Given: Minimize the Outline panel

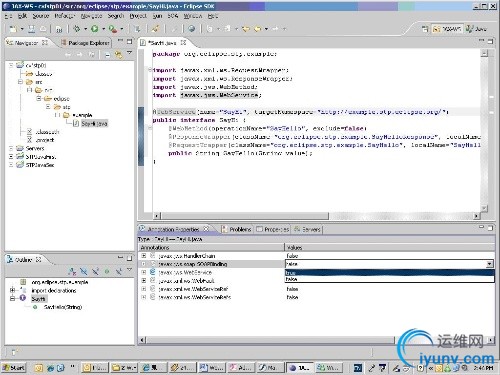Looking at the screenshot, I should [120, 257].
